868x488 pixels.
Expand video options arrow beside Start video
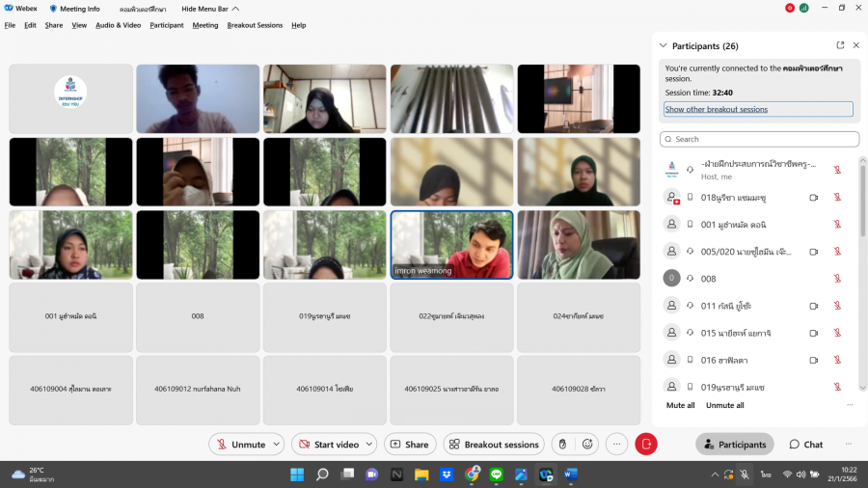(x=369, y=445)
